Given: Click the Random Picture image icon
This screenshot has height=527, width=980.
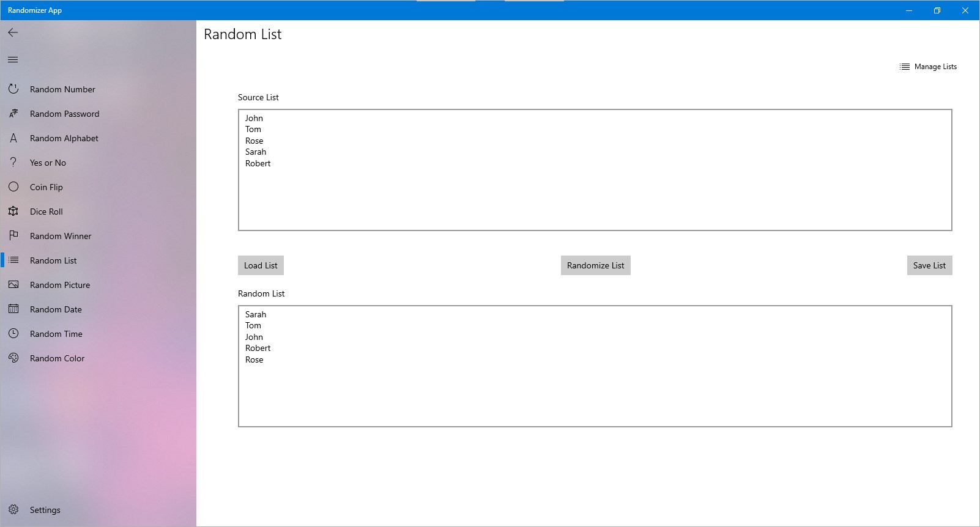Looking at the screenshot, I should [13, 285].
